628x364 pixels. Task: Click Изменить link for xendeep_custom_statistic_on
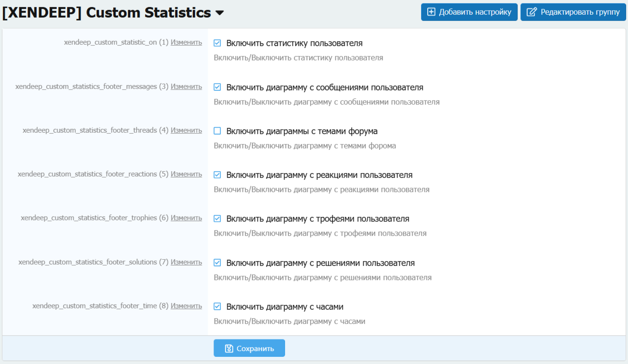(x=186, y=42)
